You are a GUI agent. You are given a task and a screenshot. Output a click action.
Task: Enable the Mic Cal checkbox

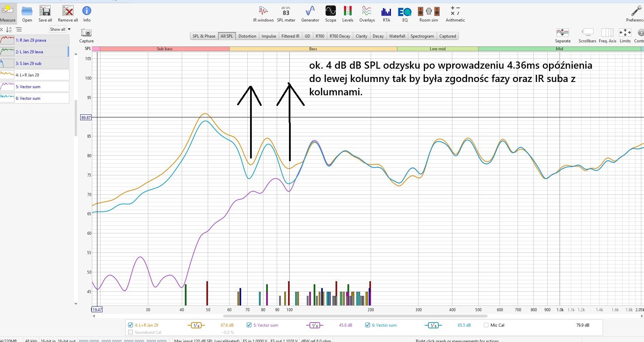[x=486, y=325]
